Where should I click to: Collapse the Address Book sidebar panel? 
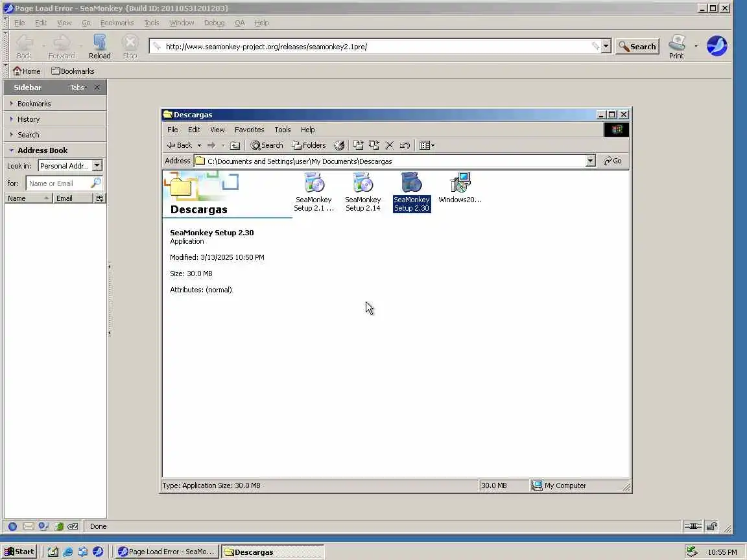(x=54, y=150)
